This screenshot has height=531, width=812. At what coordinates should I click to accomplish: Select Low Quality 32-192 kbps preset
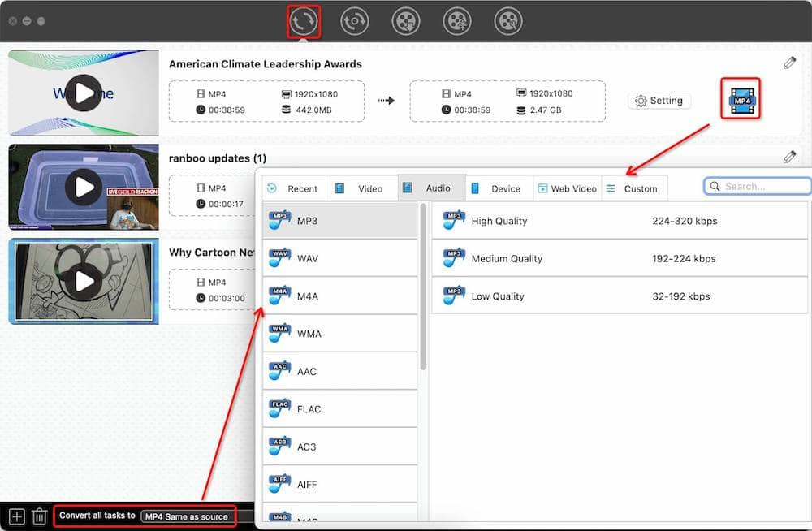[x=620, y=296]
